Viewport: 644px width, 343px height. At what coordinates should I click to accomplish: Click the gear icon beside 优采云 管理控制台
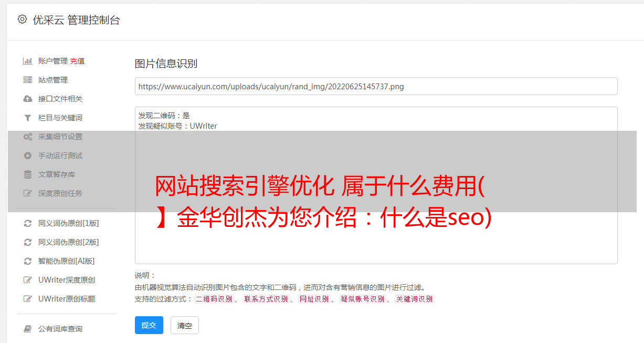point(22,19)
